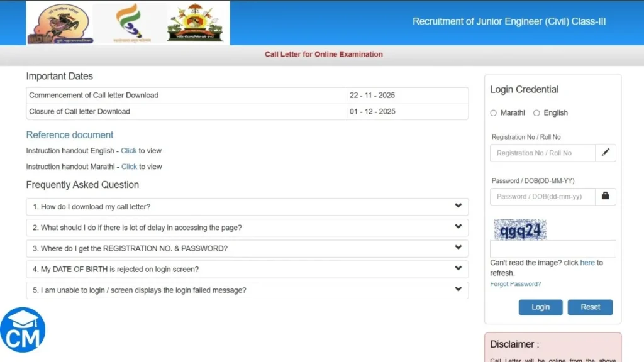
Task: Click the captcha text entry box
Action: point(553,249)
